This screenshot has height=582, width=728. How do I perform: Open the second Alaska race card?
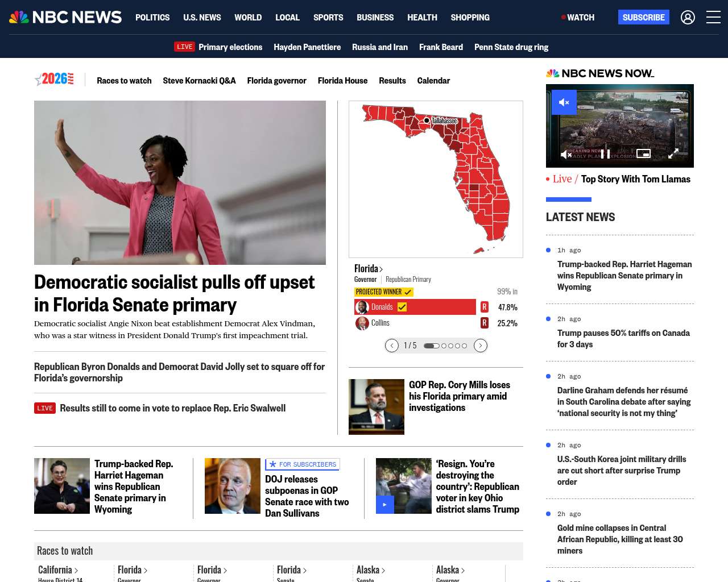[450, 570]
